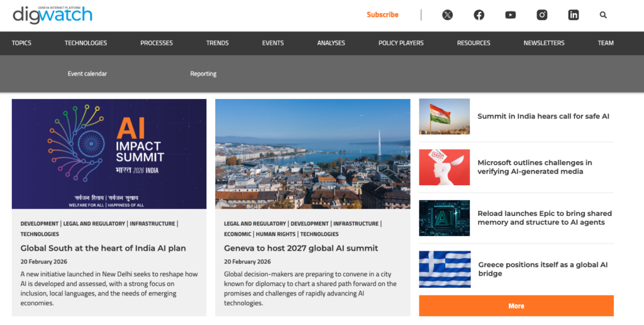The height and width of the screenshot is (325, 644).
Task: Open India flag thumbnail
Action: pos(445,117)
